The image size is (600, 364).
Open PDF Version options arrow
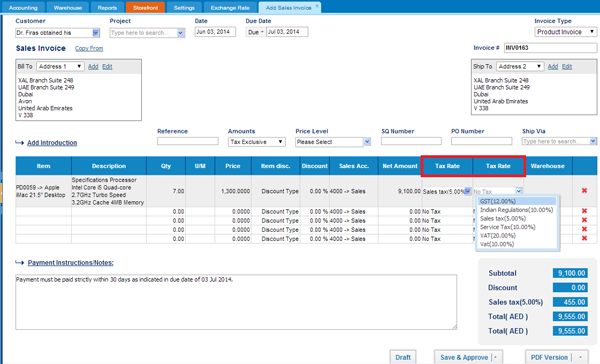(x=580, y=357)
